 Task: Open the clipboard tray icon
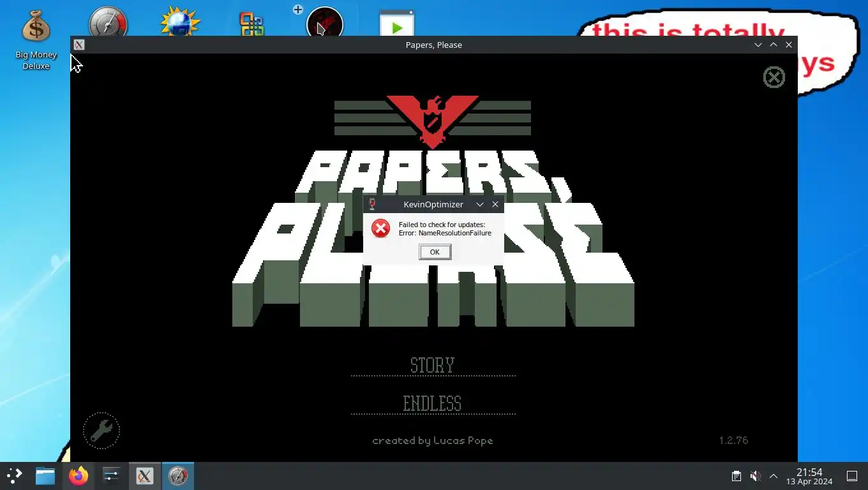point(736,476)
